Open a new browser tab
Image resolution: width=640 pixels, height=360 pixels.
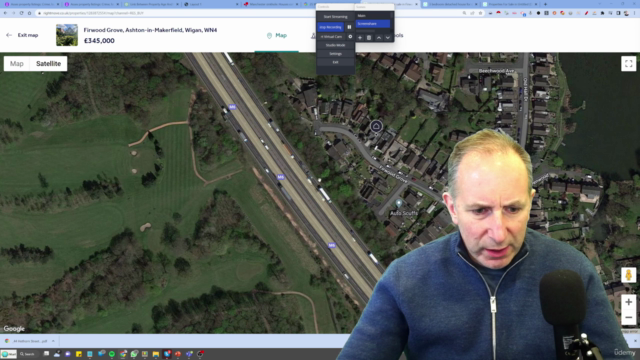click(x=545, y=4)
